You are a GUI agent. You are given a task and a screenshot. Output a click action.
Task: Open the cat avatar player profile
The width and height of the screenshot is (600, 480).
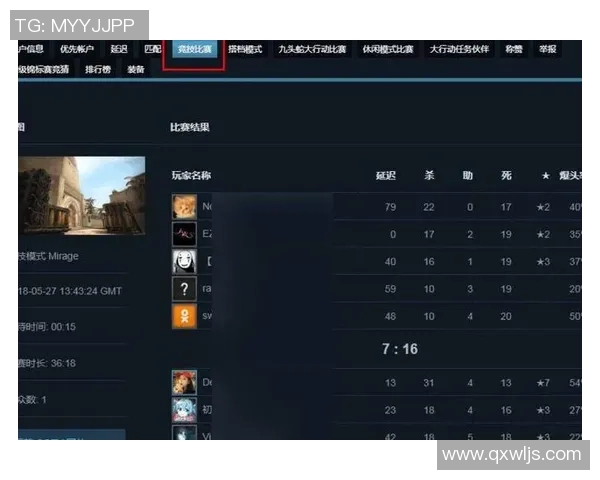(x=184, y=206)
